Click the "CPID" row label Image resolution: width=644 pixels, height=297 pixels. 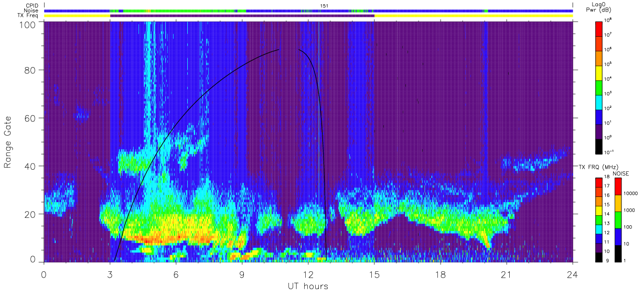[x=33, y=5]
